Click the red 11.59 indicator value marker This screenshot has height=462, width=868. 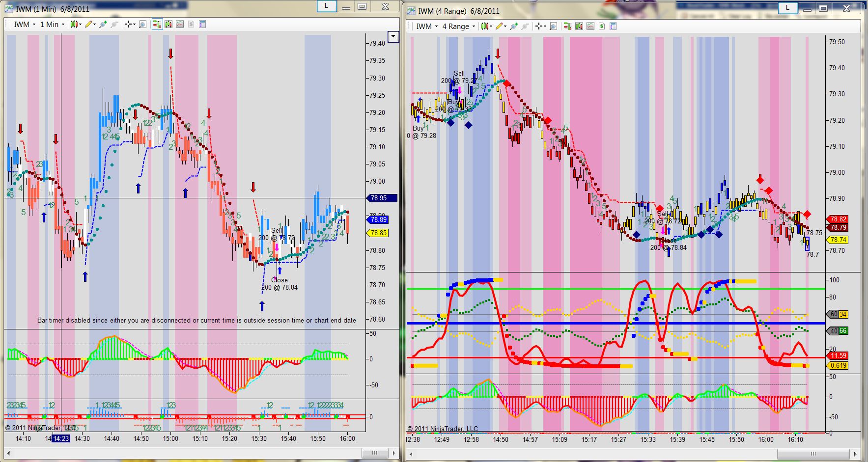[838, 356]
